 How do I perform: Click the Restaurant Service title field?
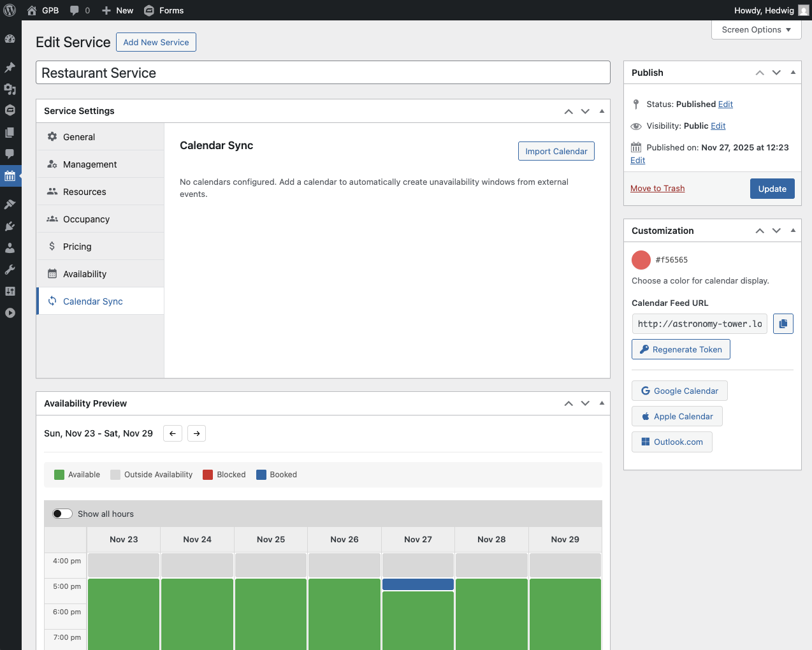pyautogui.click(x=323, y=73)
